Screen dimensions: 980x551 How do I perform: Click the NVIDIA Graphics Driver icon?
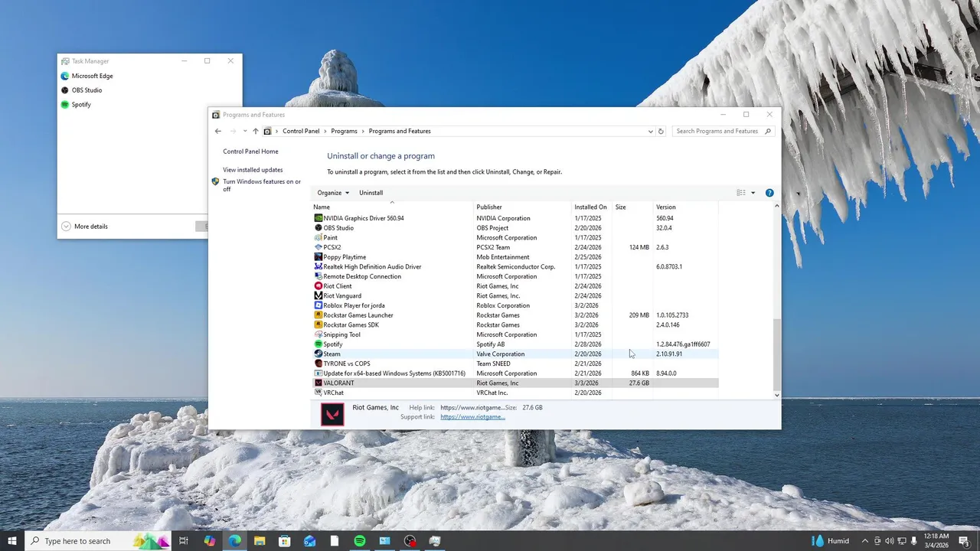click(318, 218)
